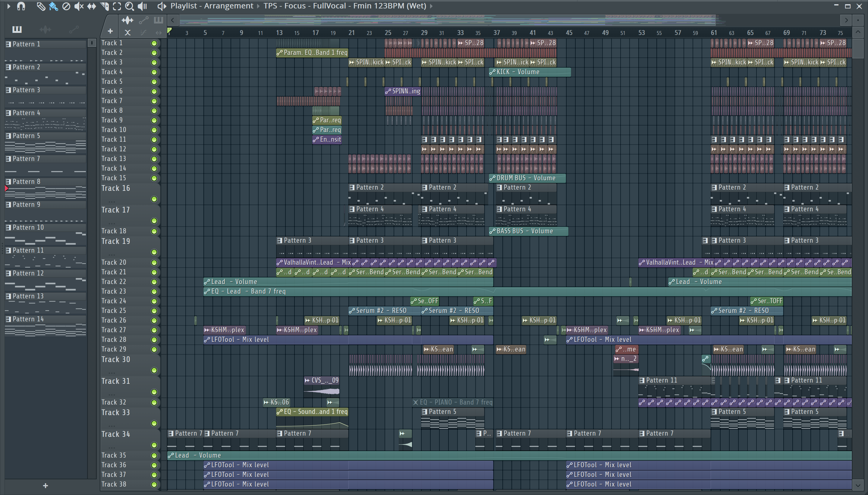868x495 pixels.
Task: Select the Select marquee tool
Action: click(117, 6)
